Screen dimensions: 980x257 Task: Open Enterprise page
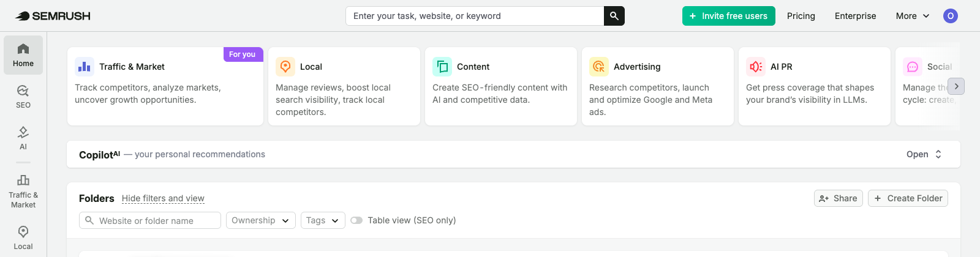855,16
